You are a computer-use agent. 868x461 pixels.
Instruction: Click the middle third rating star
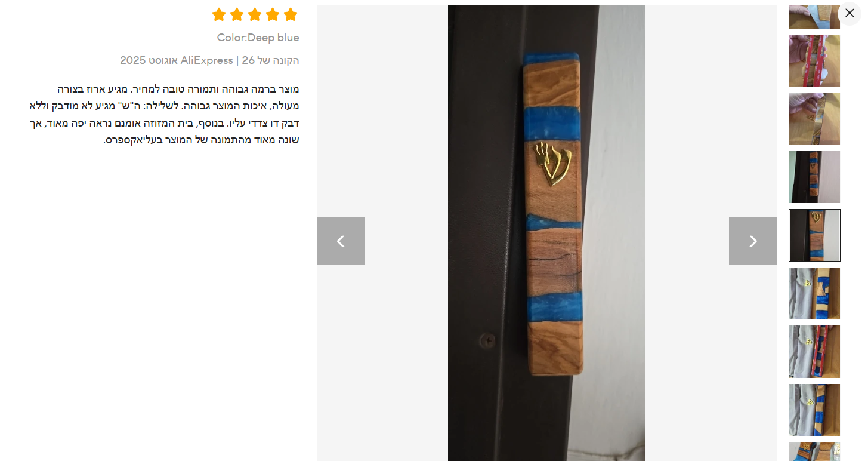tap(255, 14)
